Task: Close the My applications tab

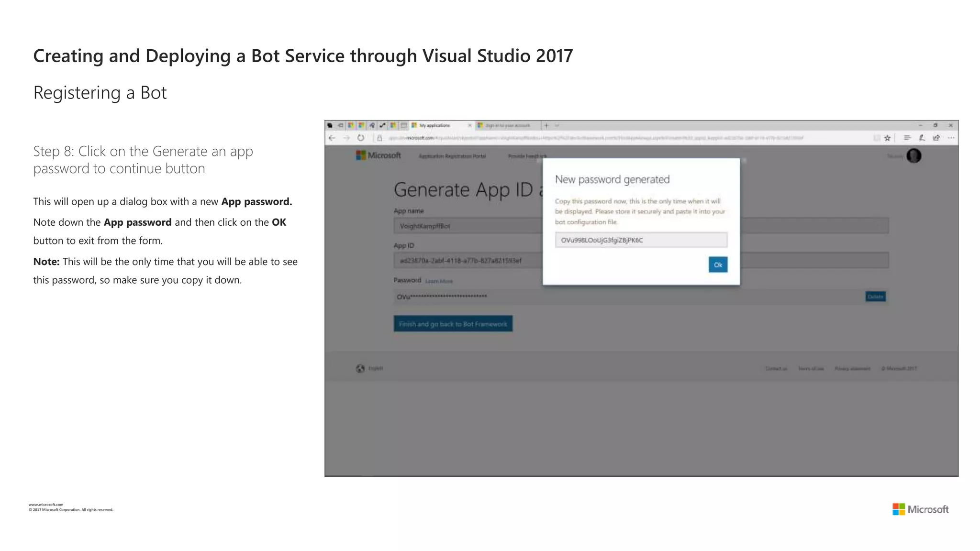Action: pos(469,126)
